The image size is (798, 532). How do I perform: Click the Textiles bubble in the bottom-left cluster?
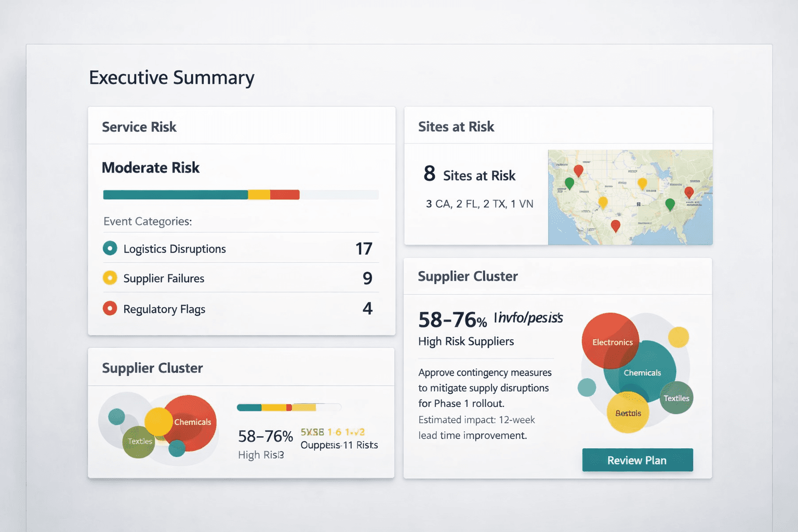tap(138, 442)
